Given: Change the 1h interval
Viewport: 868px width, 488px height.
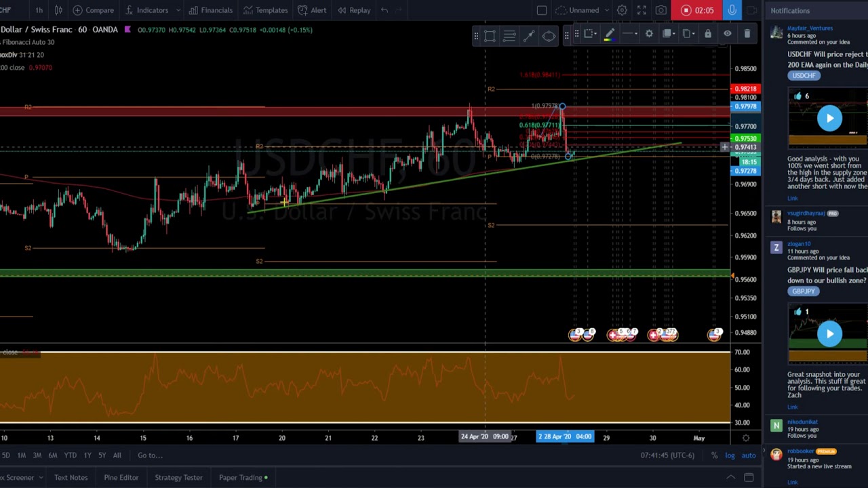Looking at the screenshot, I should [39, 10].
